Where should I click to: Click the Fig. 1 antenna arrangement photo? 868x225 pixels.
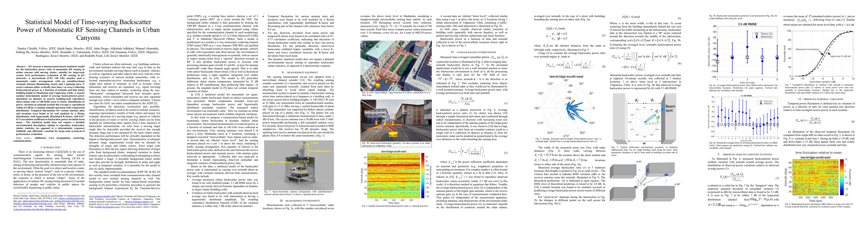pyautogui.click(x=299, y=165)
